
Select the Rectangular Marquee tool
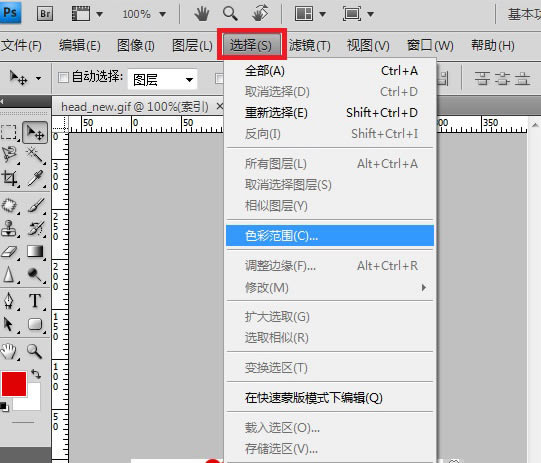[9, 132]
